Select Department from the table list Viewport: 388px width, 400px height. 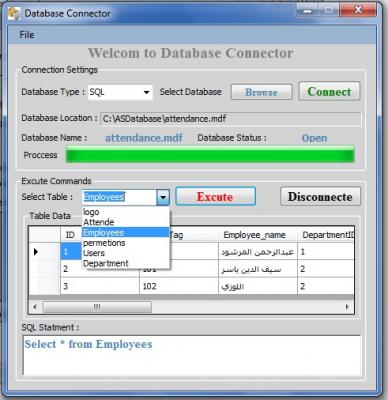tap(126, 263)
